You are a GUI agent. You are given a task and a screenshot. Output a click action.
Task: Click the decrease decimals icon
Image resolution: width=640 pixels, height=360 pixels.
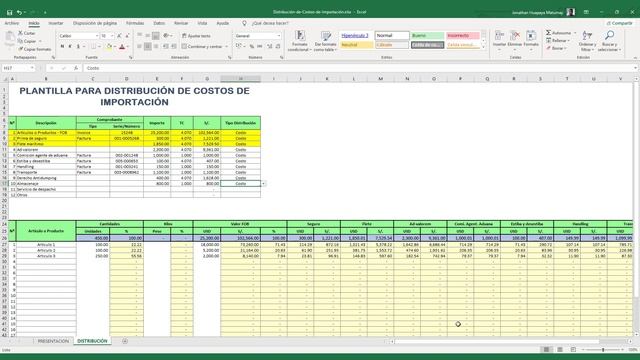coord(278,47)
